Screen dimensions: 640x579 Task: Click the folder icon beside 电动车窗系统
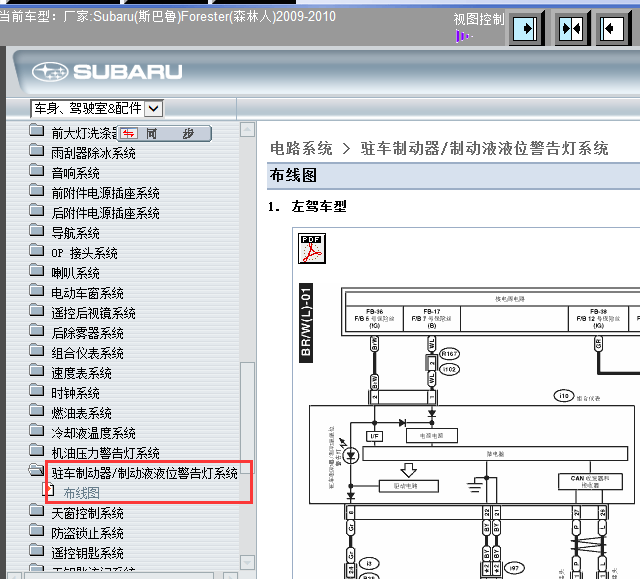tap(37, 290)
